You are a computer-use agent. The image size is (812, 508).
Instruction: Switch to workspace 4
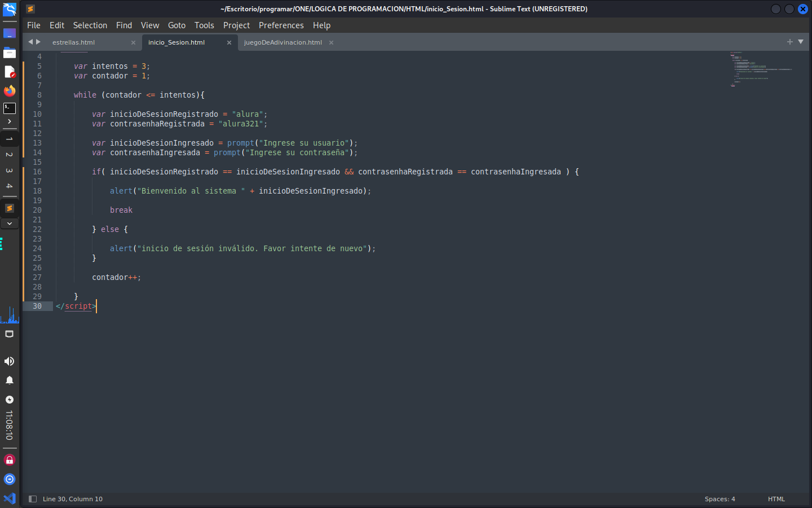click(10, 186)
